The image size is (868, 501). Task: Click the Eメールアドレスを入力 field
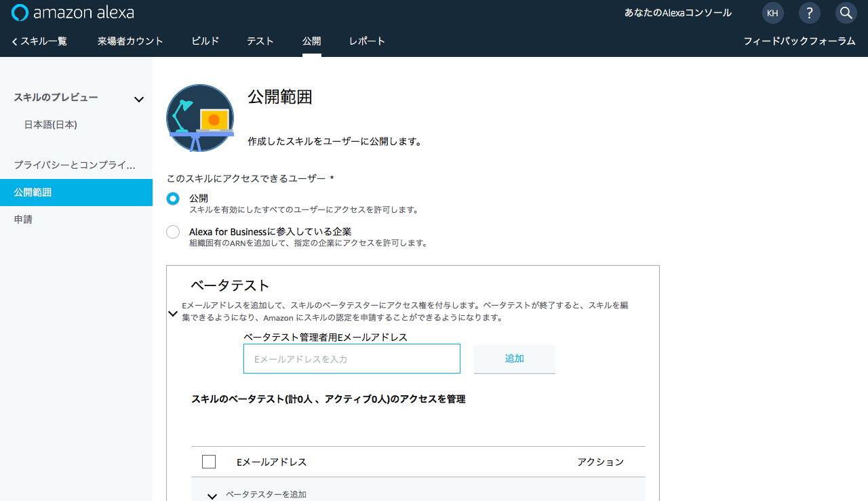tap(352, 359)
